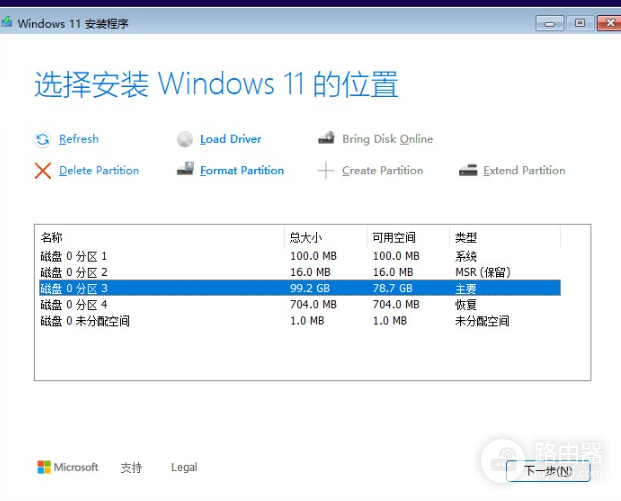Open the Legal link
Screen dimensions: 621x501
[x=184, y=467]
